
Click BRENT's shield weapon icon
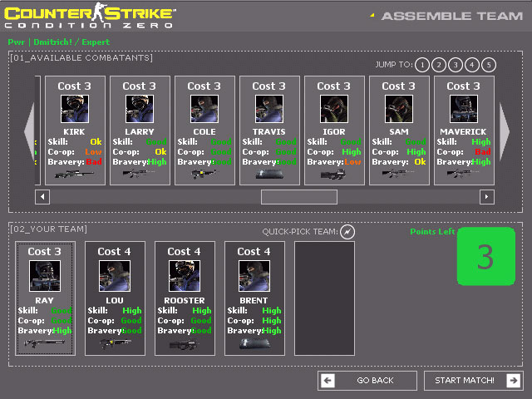coord(255,343)
